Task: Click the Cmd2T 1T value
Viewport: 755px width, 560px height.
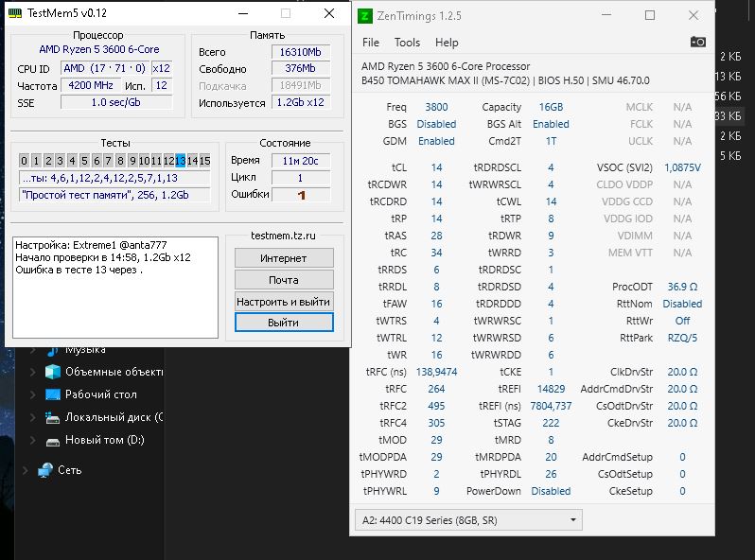Action: (551, 141)
